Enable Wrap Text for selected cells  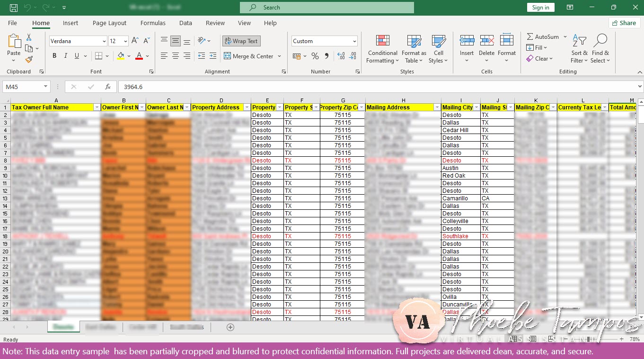pyautogui.click(x=241, y=41)
